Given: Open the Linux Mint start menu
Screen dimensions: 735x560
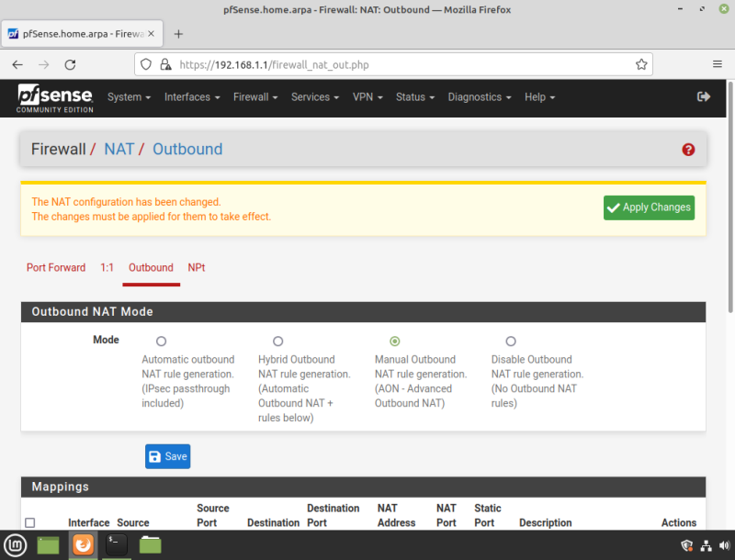Looking at the screenshot, I should pyautogui.click(x=16, y=545).
